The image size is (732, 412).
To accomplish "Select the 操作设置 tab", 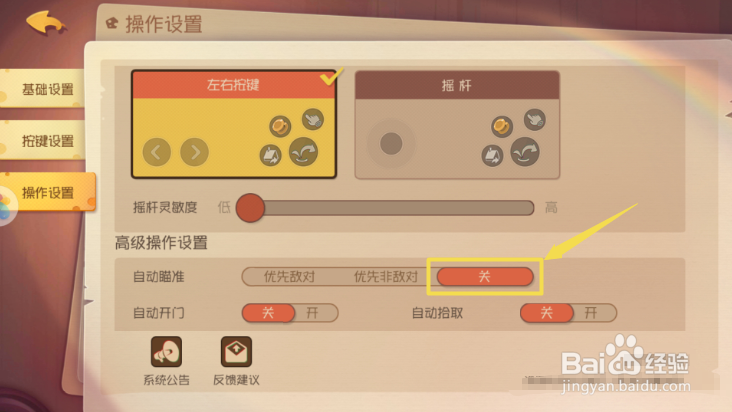I will pos(48,192).
